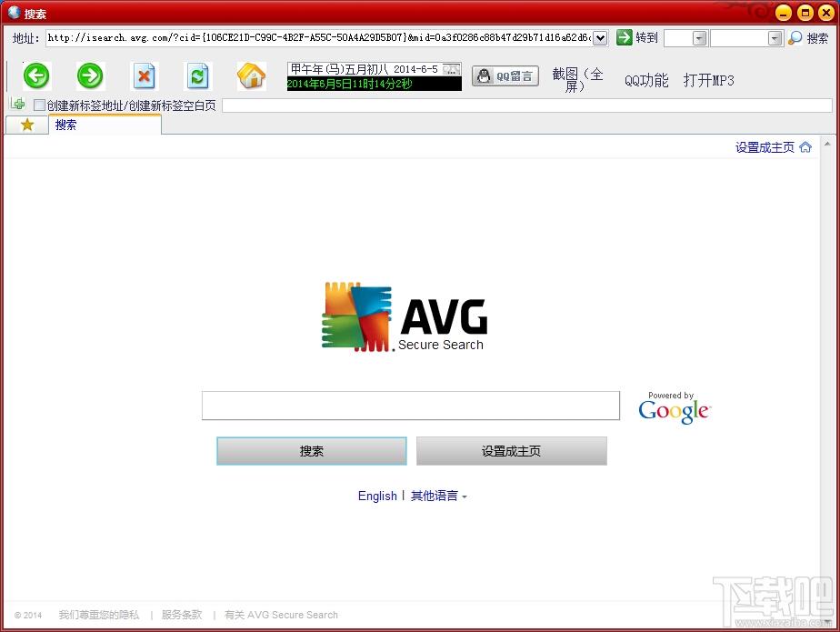The width and height of the screenshot is (840, 632).
Task: Click the page scrollbar up arrow
Action: tap(827, 144)
